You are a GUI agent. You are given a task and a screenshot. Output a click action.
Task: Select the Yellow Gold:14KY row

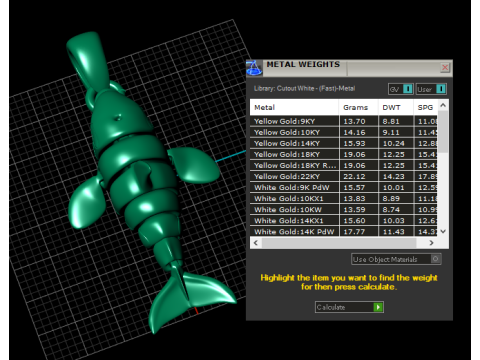tap(344, 143)
